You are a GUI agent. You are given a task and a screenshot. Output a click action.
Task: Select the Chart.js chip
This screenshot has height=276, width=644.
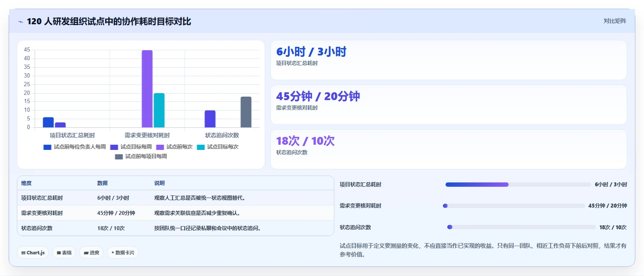pos(33,253)
